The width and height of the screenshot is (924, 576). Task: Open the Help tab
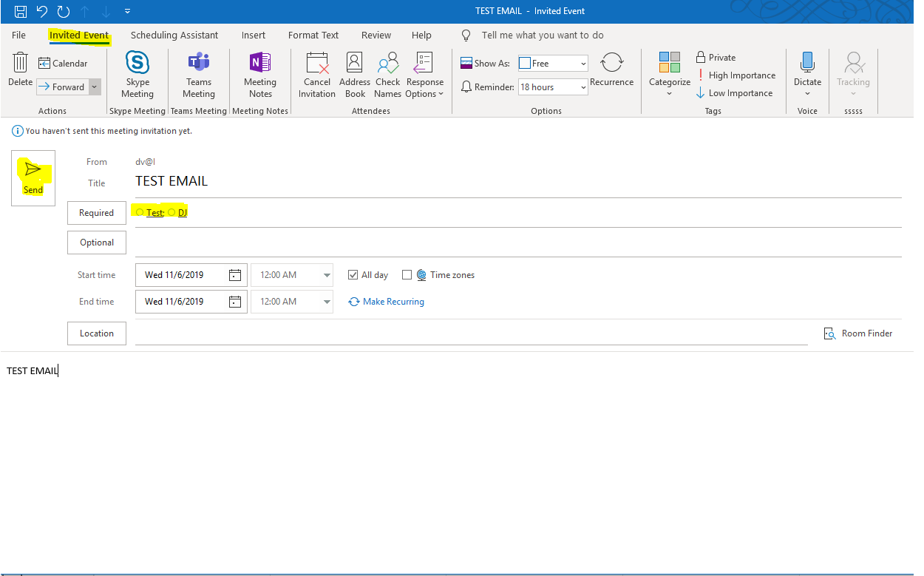(x=421, y=35)
